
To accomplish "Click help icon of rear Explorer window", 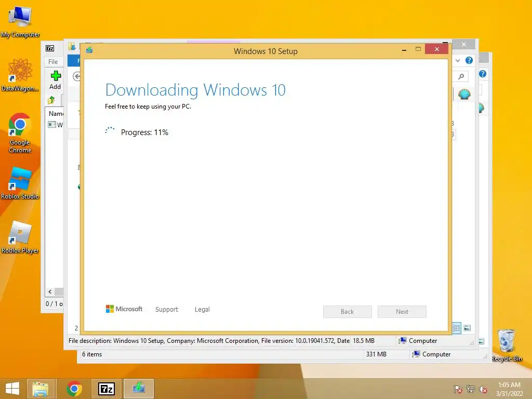I will click(483, 74).
